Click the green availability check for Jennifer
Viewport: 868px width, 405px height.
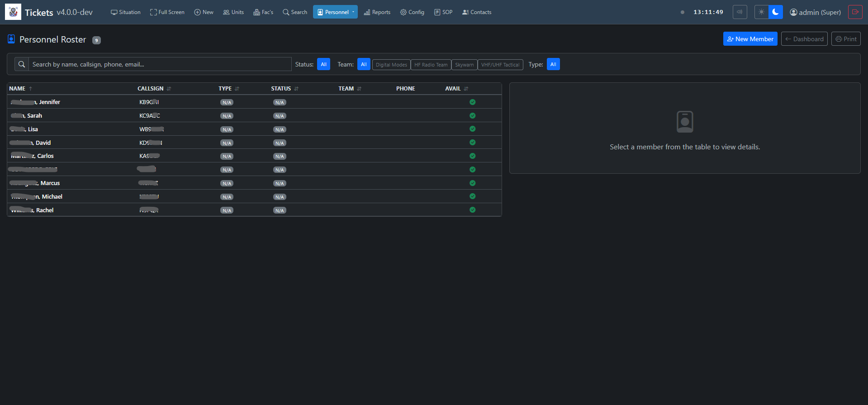pyautogui.click(x=472, y=102)
